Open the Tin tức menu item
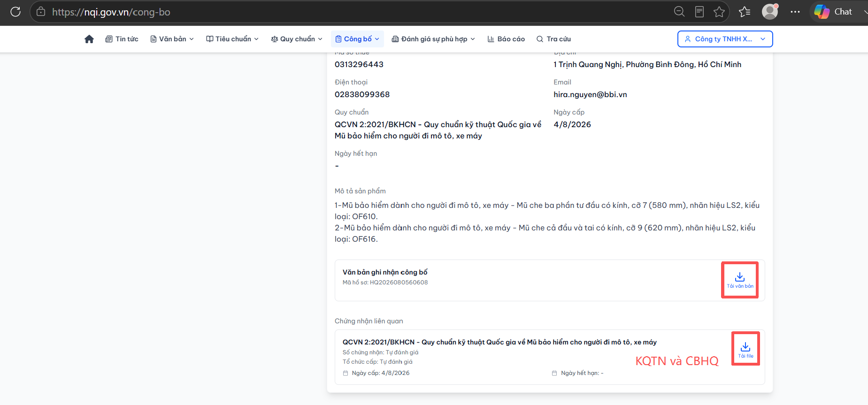The width and height of the screenshot is (868, 405). 122,39
